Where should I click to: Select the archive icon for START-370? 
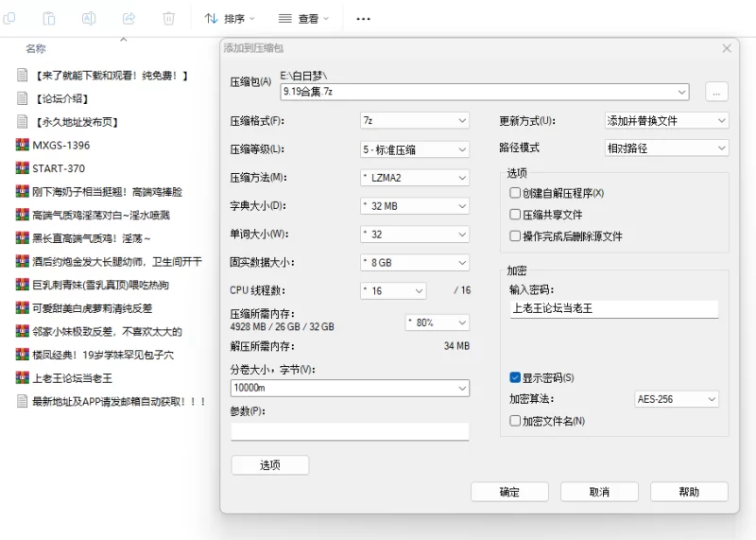click(x=22, y=168)
